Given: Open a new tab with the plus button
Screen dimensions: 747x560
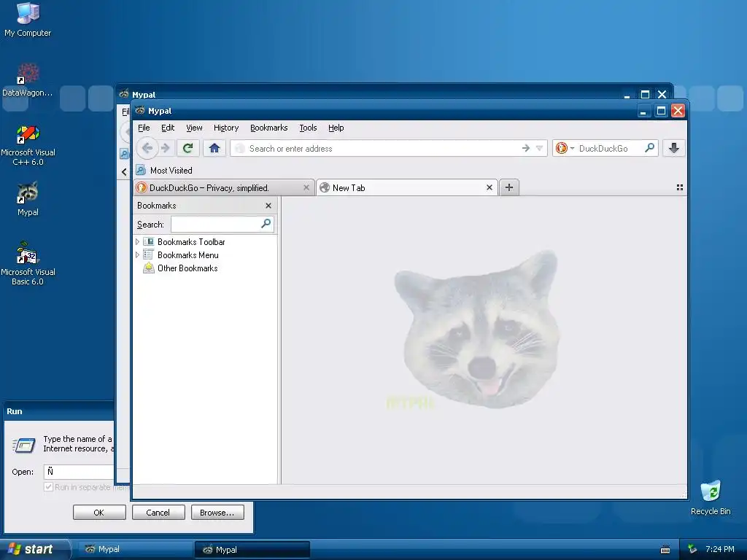Looking at the screenshot, I should click(508, 187).
